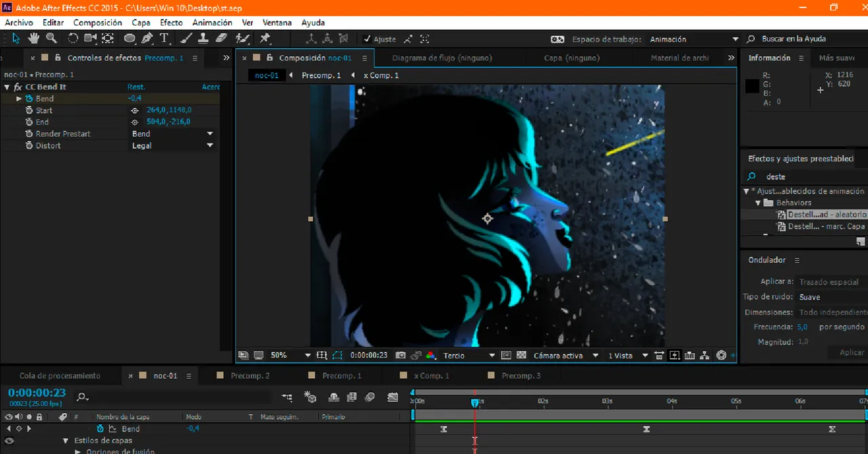Toggle the Distort property stopwatch

click(29, 146)
